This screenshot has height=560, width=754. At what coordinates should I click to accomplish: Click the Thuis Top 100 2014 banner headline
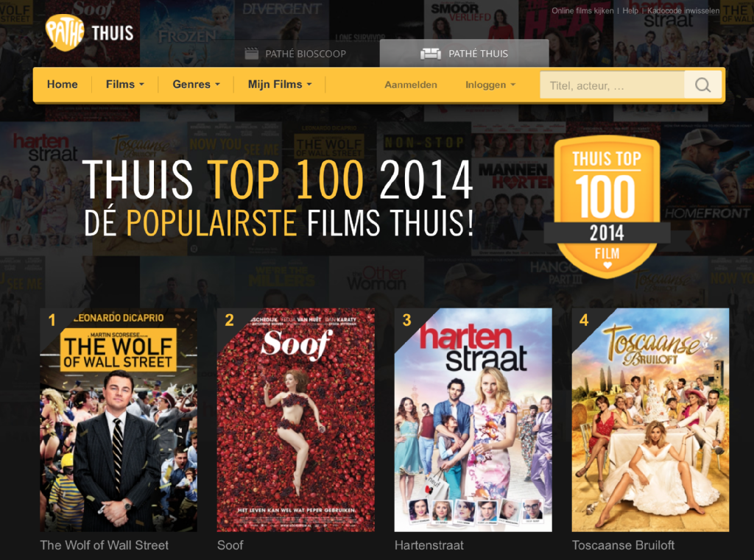[x=278, y=180]
